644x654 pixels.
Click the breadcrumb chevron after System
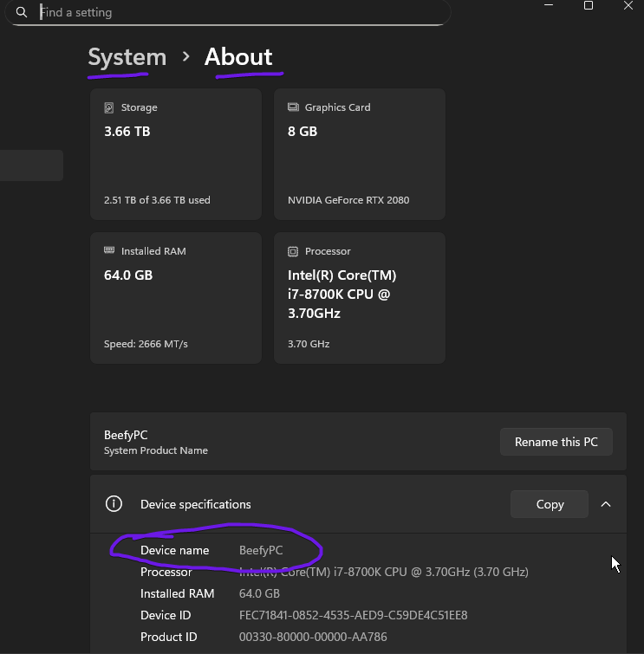pyautogui.click(x=185, y=57)
